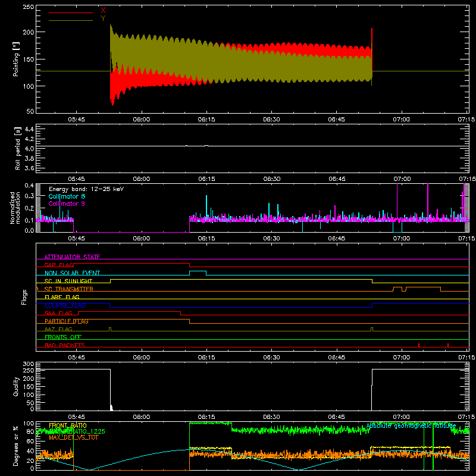476x476 pixels.
Task: Click the 'Quality' y-axis title
Action: coord(16,386)
